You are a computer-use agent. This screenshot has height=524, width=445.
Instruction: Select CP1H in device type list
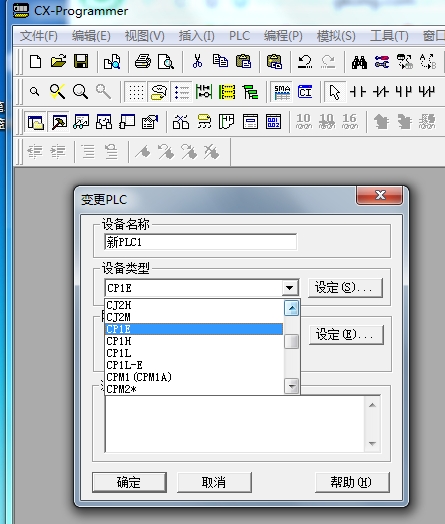[194, 341]
